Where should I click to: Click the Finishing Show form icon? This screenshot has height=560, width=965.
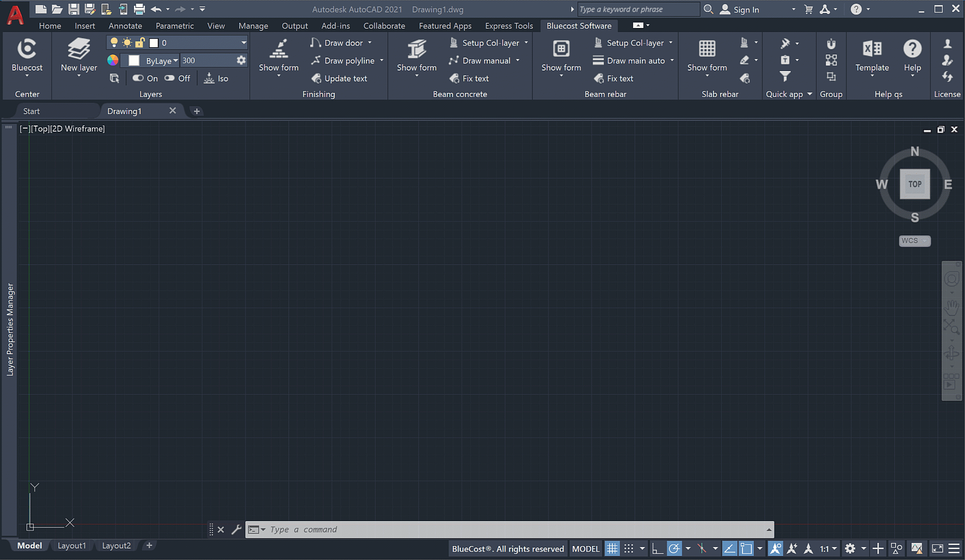coord(279,49)
